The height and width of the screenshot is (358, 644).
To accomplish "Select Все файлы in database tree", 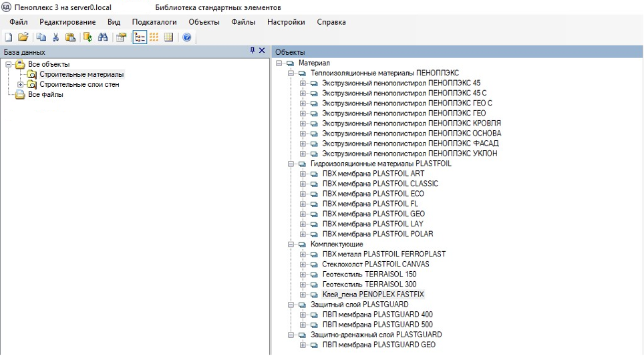I will [45, 95].
